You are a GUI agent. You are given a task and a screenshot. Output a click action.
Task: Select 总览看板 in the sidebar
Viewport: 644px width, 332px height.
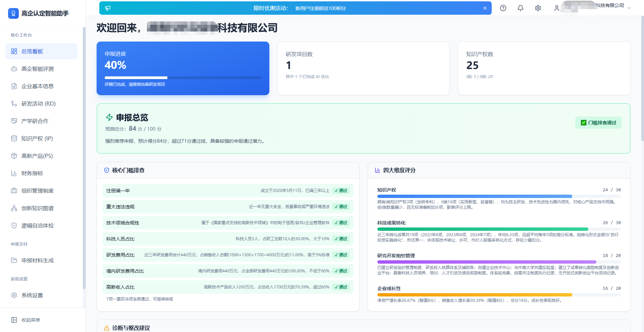pos(41,51)
